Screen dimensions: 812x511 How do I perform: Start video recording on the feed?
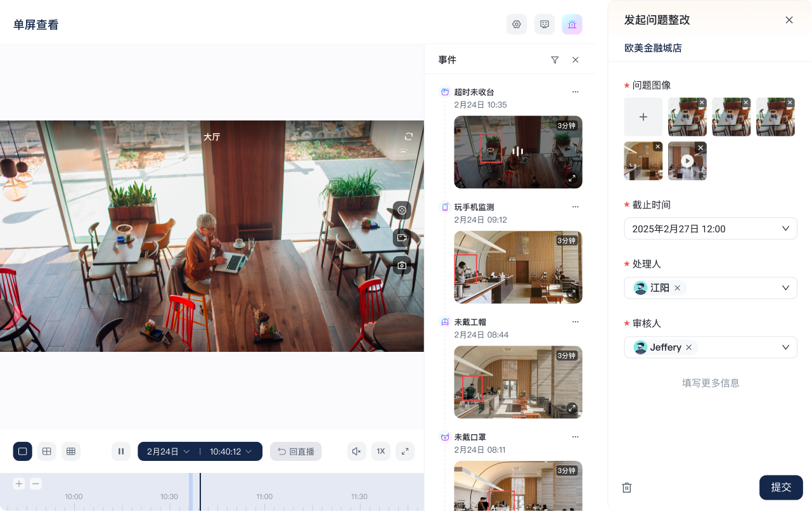402,238
